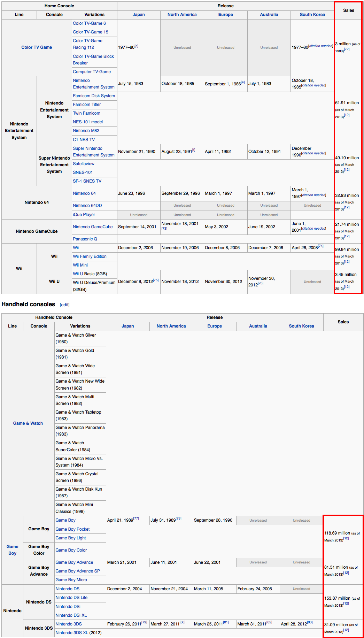Open the Nintendo DS Lite link
The width and height of the screenshot is (364, 638).
(71, 598)
